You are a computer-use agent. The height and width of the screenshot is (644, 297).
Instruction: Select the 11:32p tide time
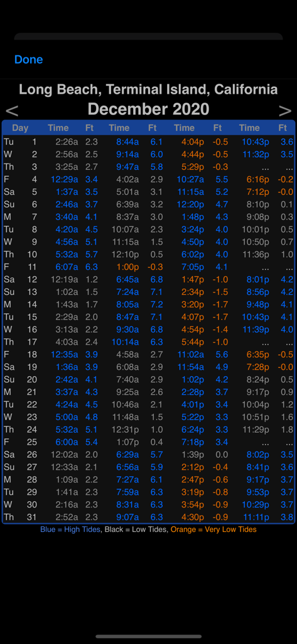(256, 155)
